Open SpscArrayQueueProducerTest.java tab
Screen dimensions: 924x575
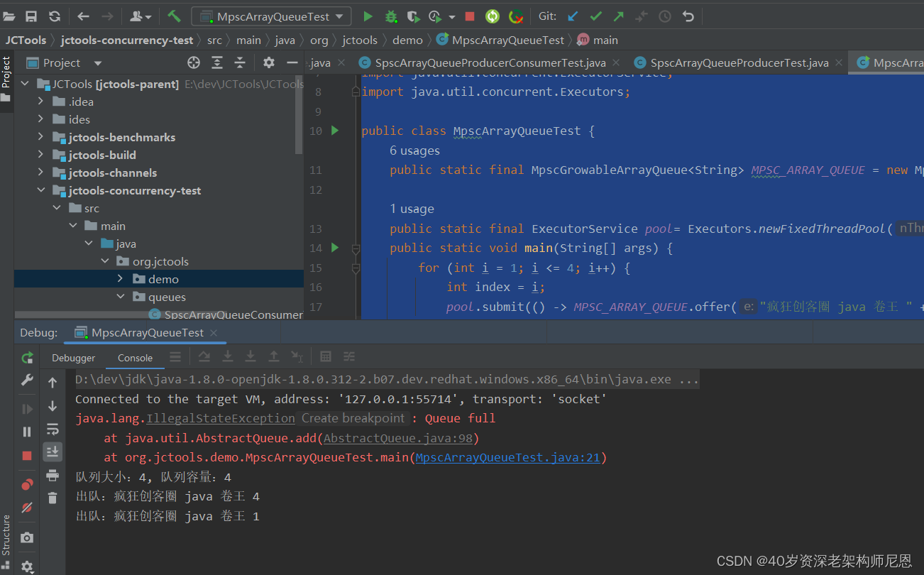[739, 63]
